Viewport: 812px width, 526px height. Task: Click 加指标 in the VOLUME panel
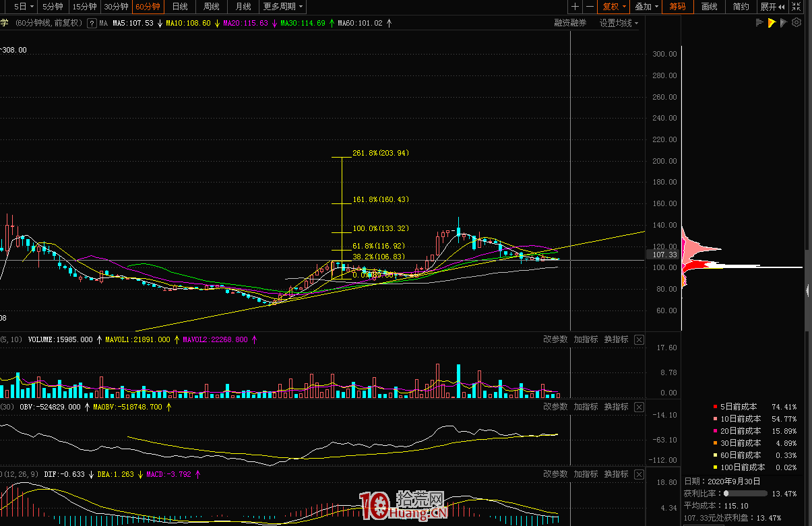pyautogui.click(x=586, y=339)
